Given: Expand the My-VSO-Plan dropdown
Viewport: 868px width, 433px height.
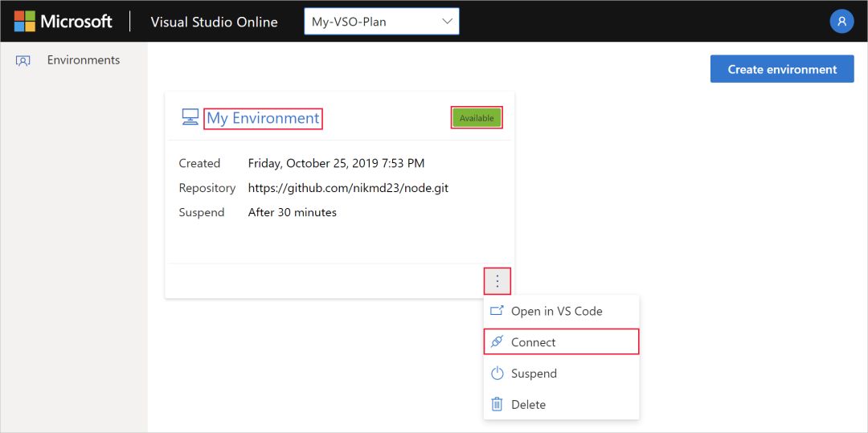Looking at the screenshot, I should (382, 22).
